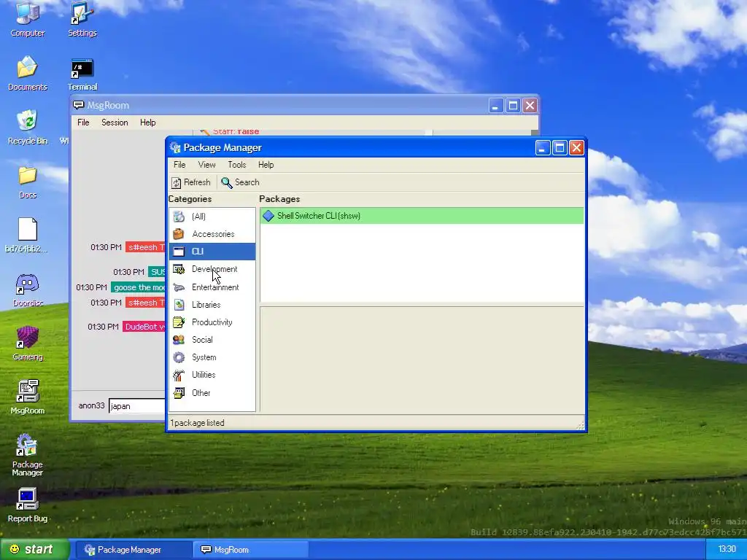The height and width of the screenshot is (560, 747).
Task: Open MsgRoom File menu
Action: point(83,122)
